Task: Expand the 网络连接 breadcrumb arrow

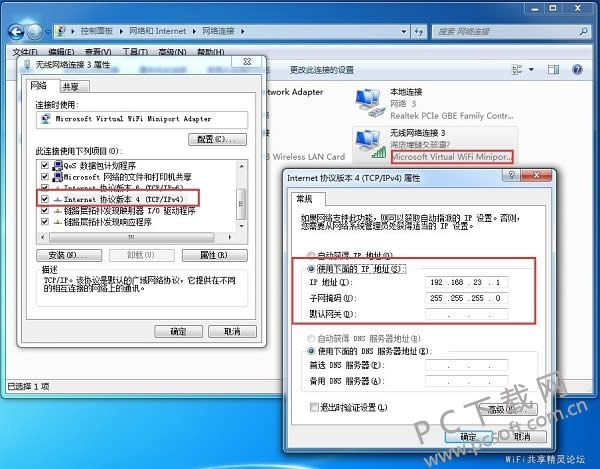Action: [243, 31]
